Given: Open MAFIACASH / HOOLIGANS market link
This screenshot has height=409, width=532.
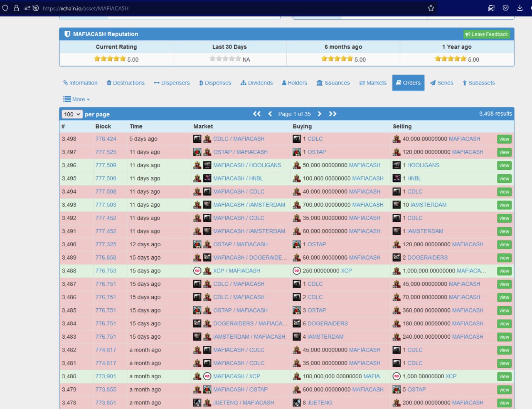Looking at the screenshot, I should tap(247, 165).
